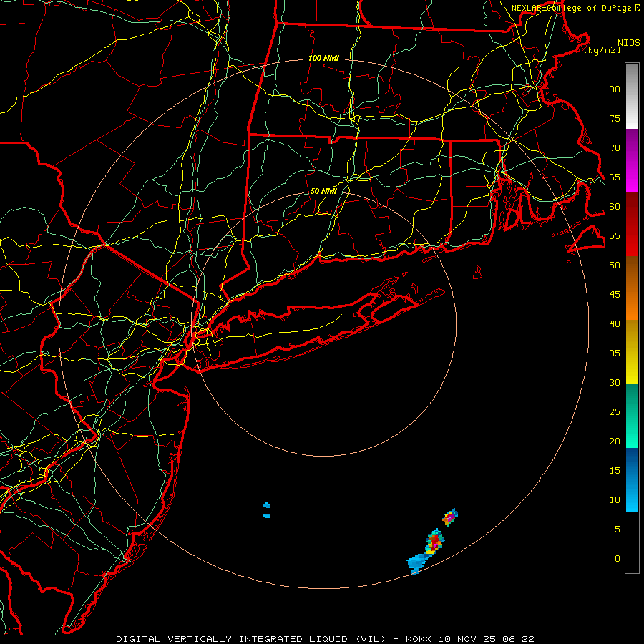Click the 100 NMI range ring label

tap(323, 59)
